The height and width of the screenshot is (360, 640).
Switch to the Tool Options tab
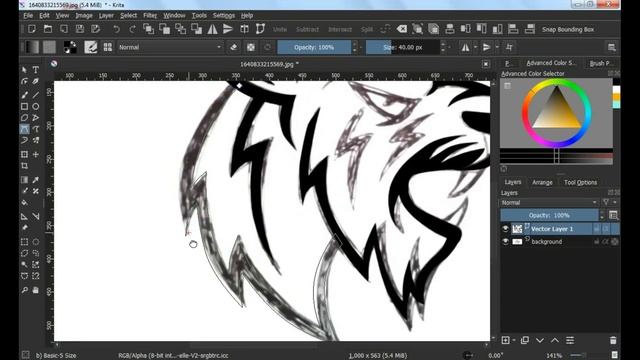(x=580, y=182)
